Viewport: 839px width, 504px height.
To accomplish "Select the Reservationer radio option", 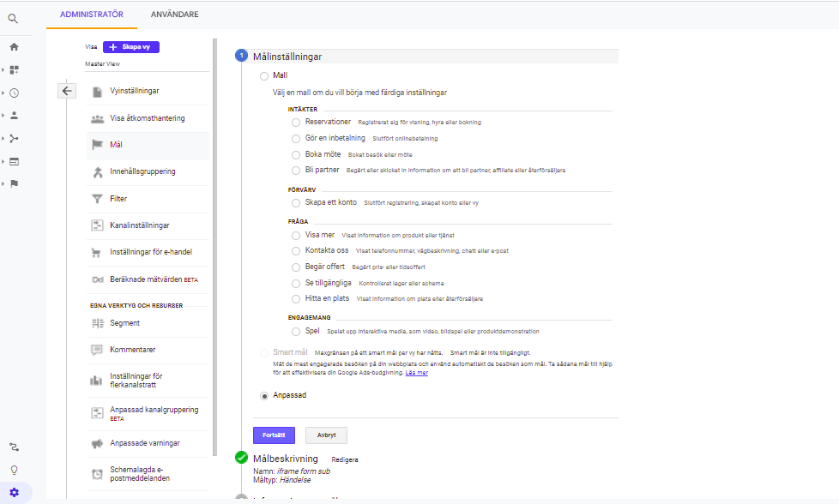I will [296, 123].
